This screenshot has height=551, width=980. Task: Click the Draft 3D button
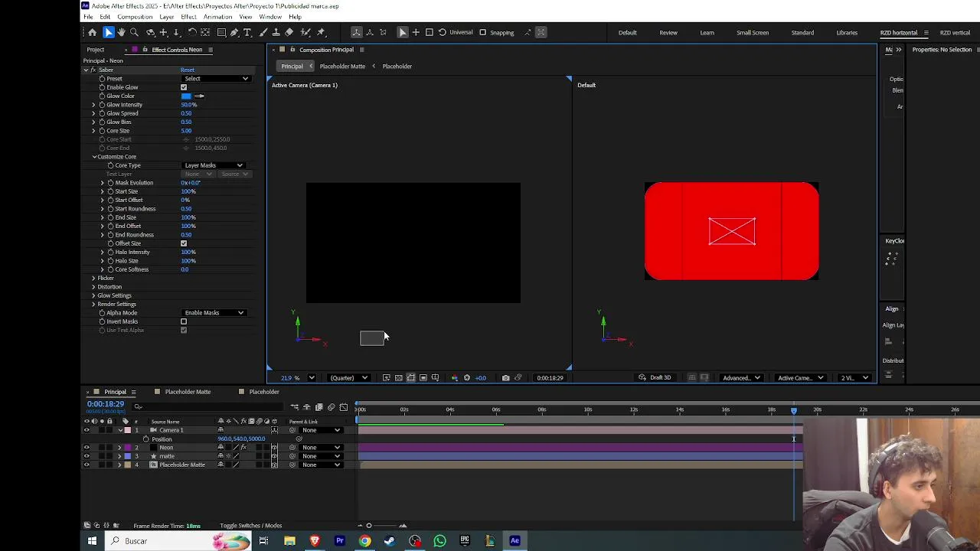(655, 378)
